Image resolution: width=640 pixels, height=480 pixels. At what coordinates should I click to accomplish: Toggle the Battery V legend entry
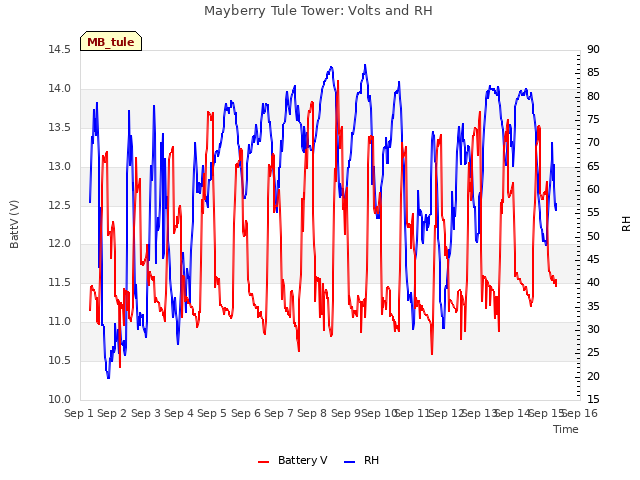[292, 460]
